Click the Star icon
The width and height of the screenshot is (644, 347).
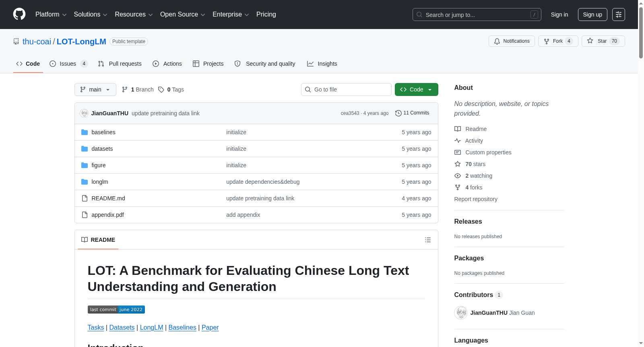pos(590,41)
